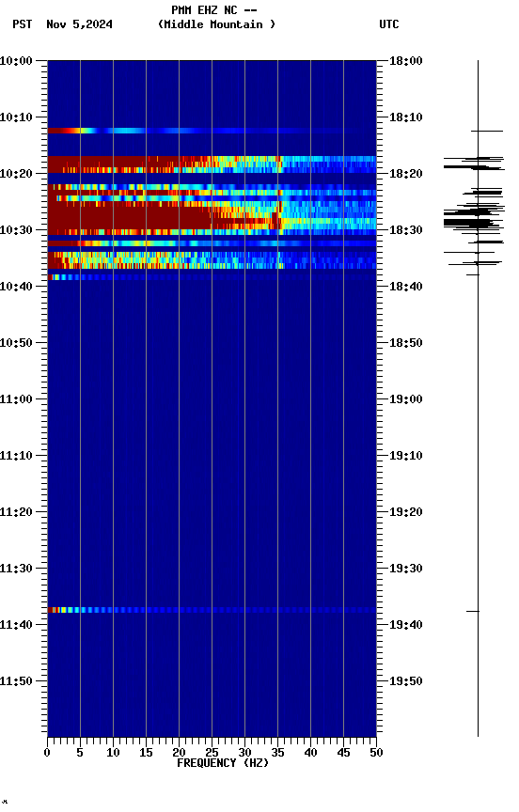Screen dimensions: 519x812
Task: Click the '(Middle Mountain )' station name
Action: 216,24
